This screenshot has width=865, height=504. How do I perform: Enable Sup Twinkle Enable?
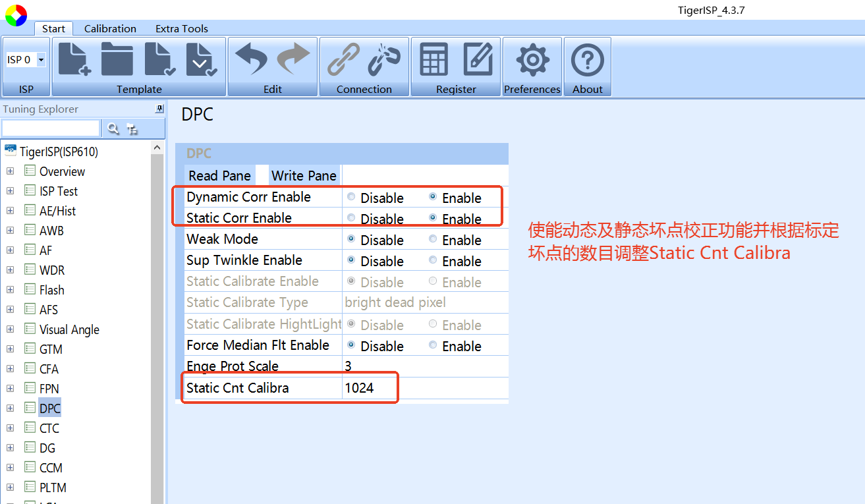tap(433, 260)
